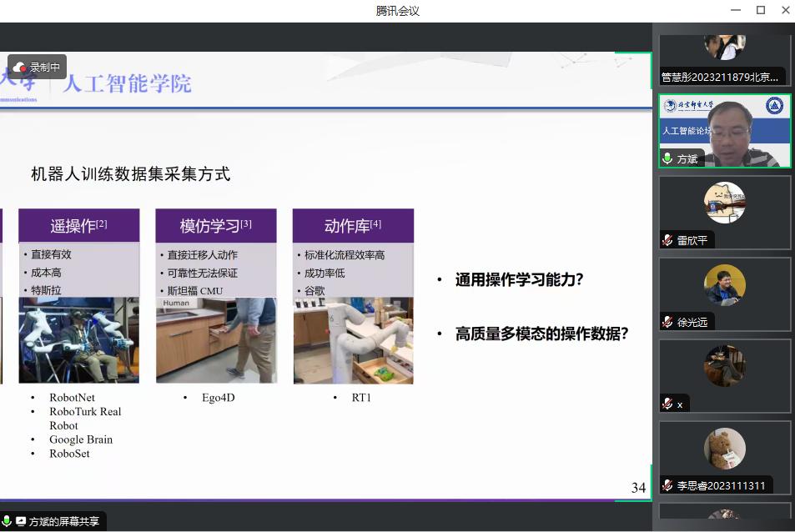Click the 模仿学习 card header

[x=216, y=225]
